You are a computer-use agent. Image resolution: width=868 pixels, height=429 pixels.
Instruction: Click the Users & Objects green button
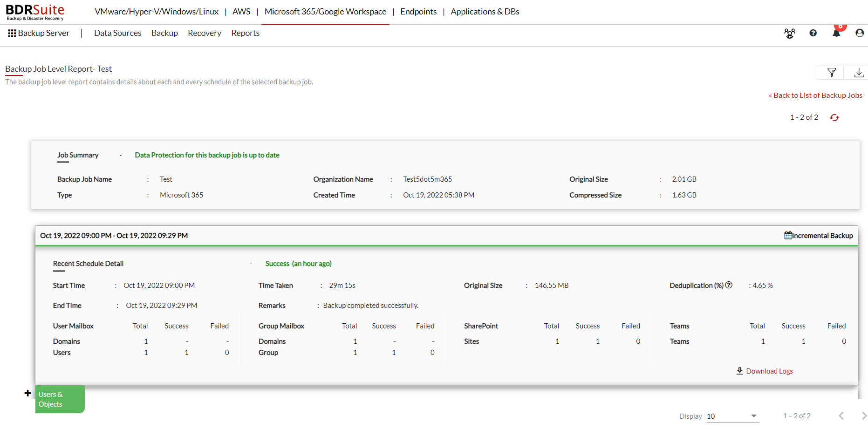[x=60, y=399]
